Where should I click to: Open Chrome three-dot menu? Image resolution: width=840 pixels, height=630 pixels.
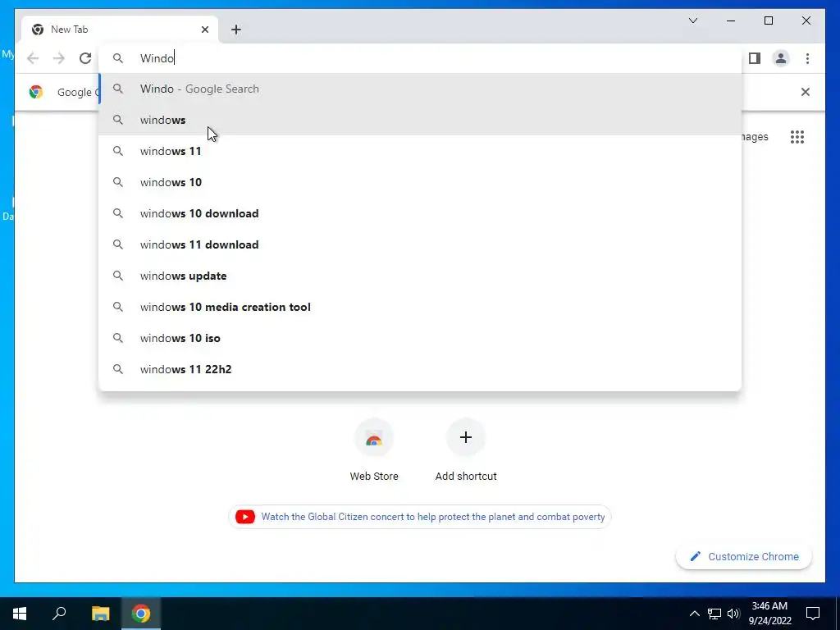point(807,58)
